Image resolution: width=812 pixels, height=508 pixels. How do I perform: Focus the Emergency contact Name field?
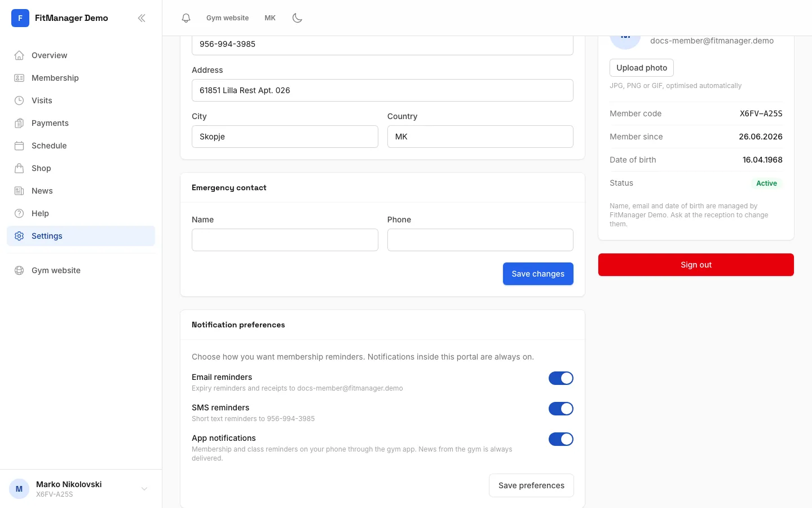[285, 240]
